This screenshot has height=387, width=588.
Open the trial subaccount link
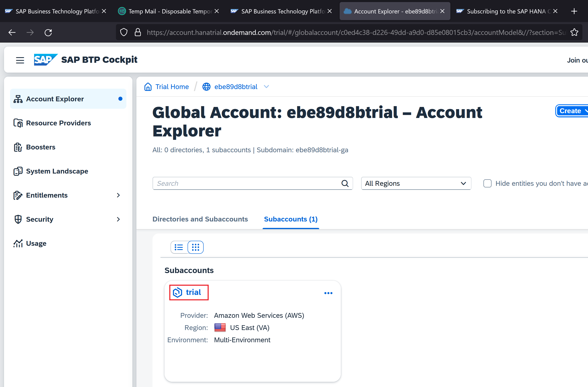pos(193,292)
